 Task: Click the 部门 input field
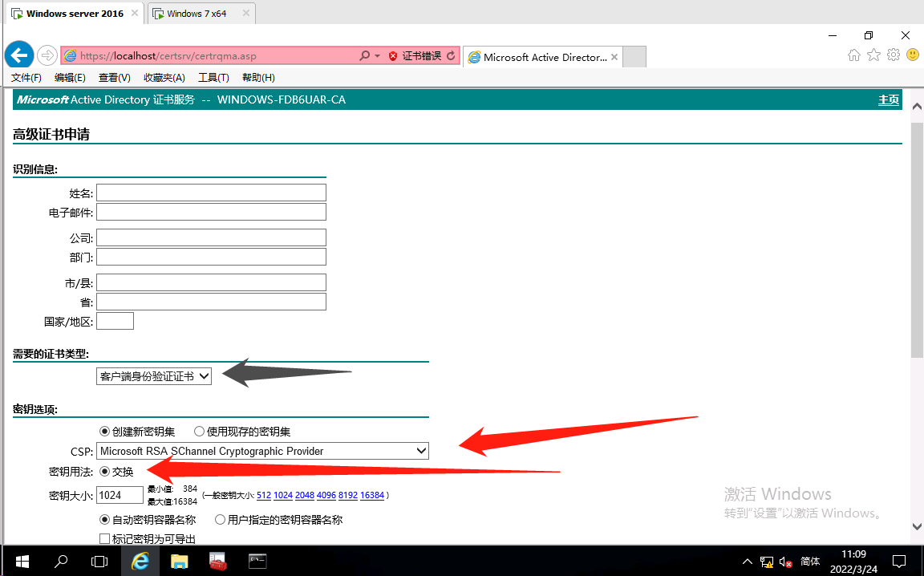point(211,257)
